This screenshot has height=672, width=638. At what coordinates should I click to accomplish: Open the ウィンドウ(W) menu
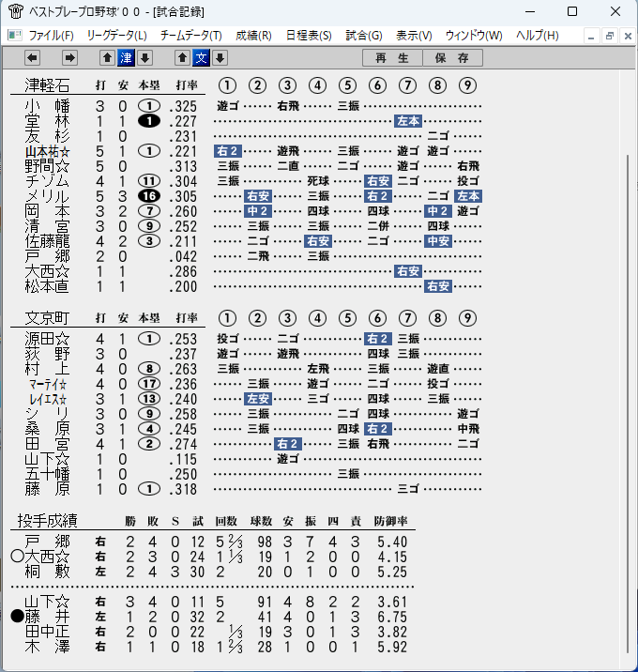click(x=474, y=35)
